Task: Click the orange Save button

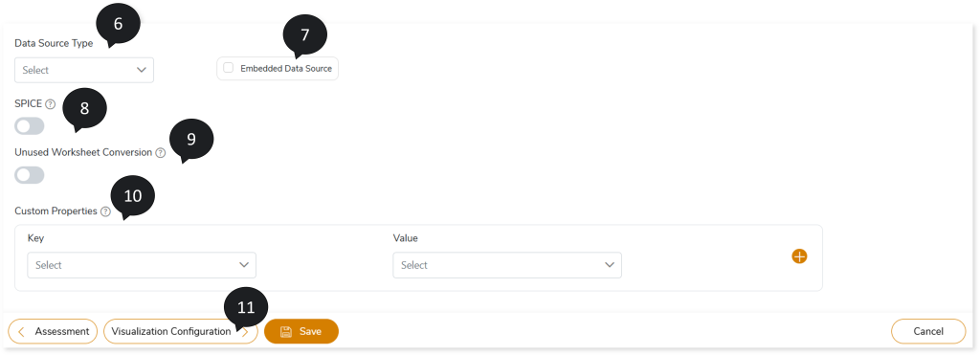Action: point(301,331)
